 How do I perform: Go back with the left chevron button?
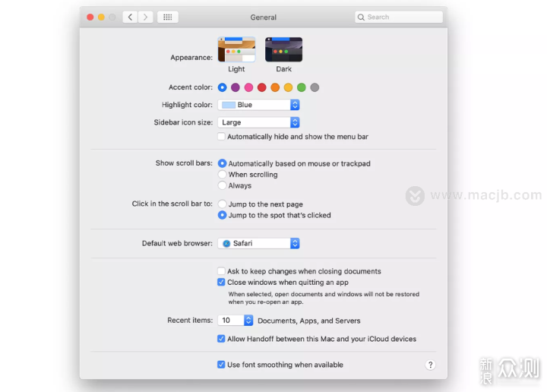point(130,17)
